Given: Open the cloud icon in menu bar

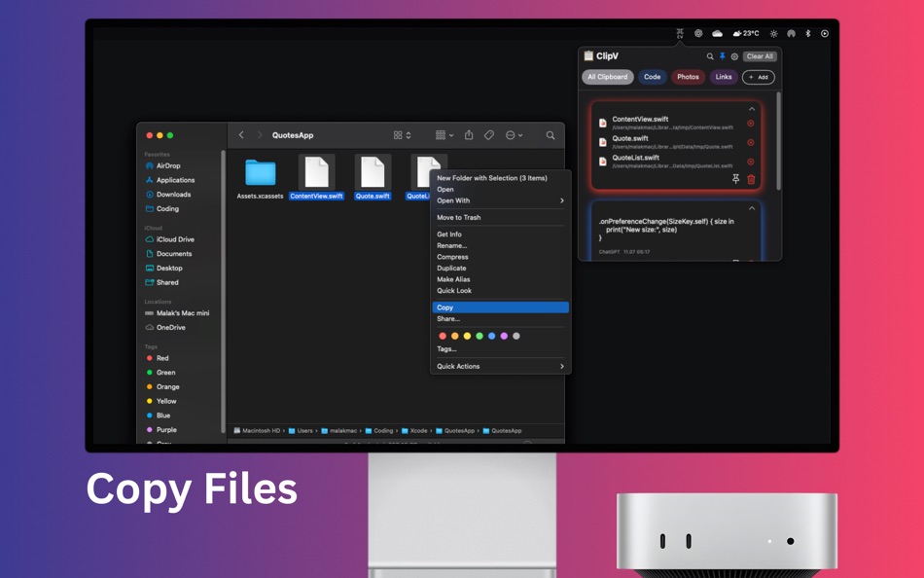Looking at the screenshot, I should coord(717,34).
